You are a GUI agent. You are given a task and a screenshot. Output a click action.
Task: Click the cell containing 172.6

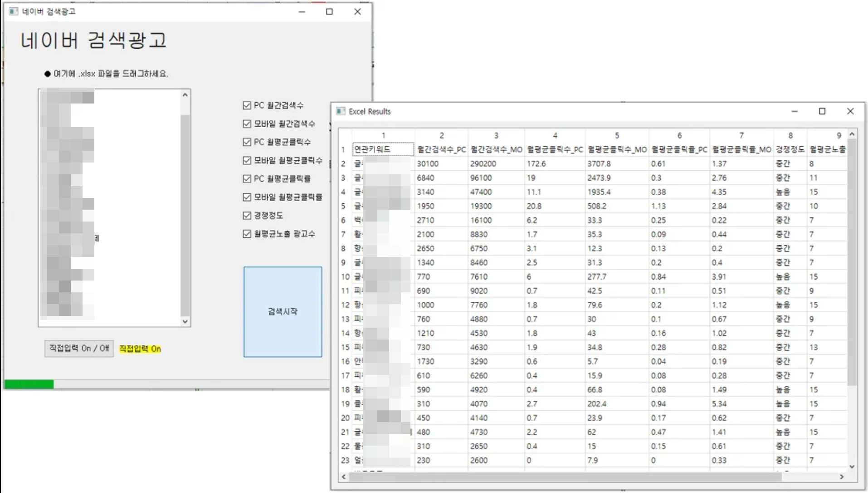tap(555, 163)
